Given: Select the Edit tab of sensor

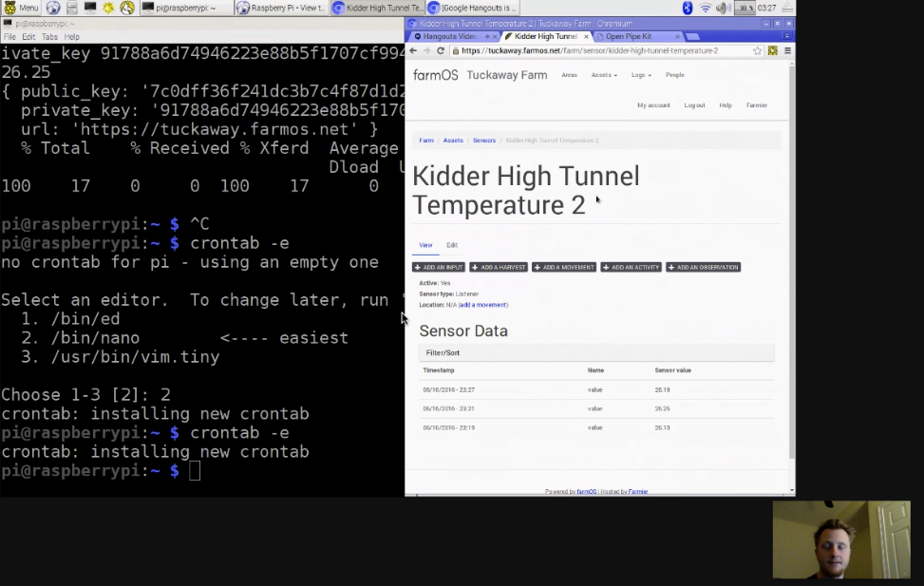Looking at the screenshot, I should pos(452,245).
